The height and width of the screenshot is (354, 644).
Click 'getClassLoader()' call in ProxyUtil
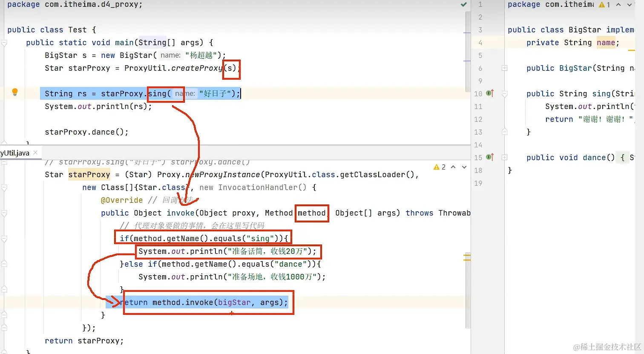point(375,175)
